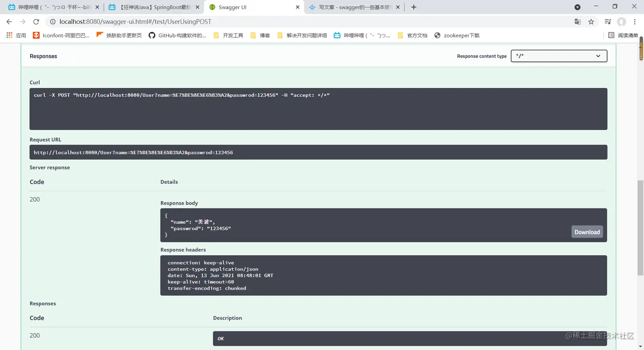Viewport: 644px width, 350px height.
Task: Click the Curl section label
Action: coord(34,82)
